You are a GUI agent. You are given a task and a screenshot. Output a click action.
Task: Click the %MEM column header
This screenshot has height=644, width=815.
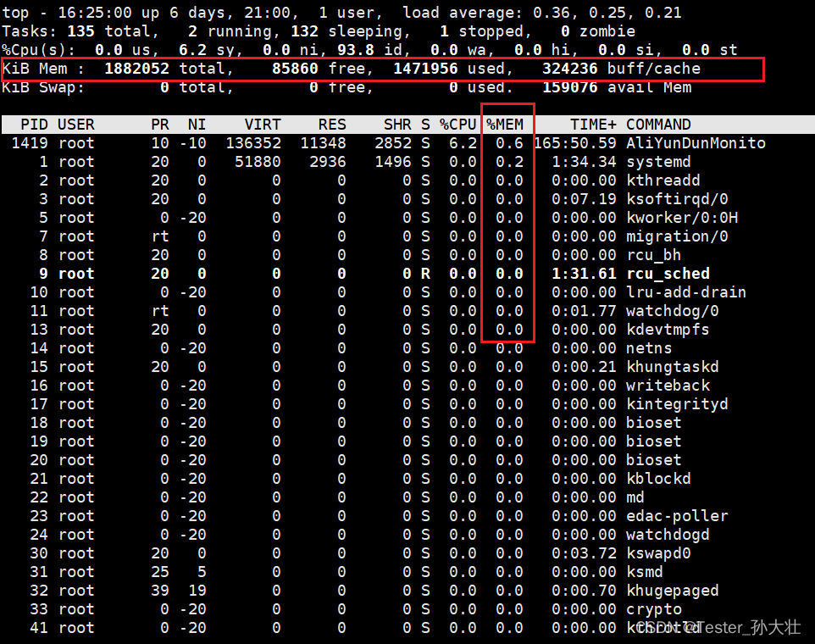point(505,125)
